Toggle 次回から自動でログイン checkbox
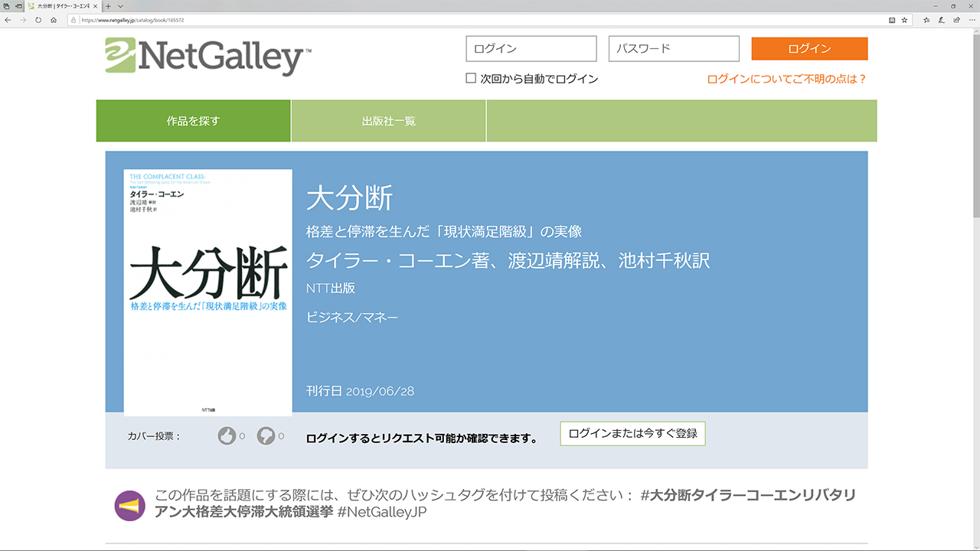 tap(471, 78)
